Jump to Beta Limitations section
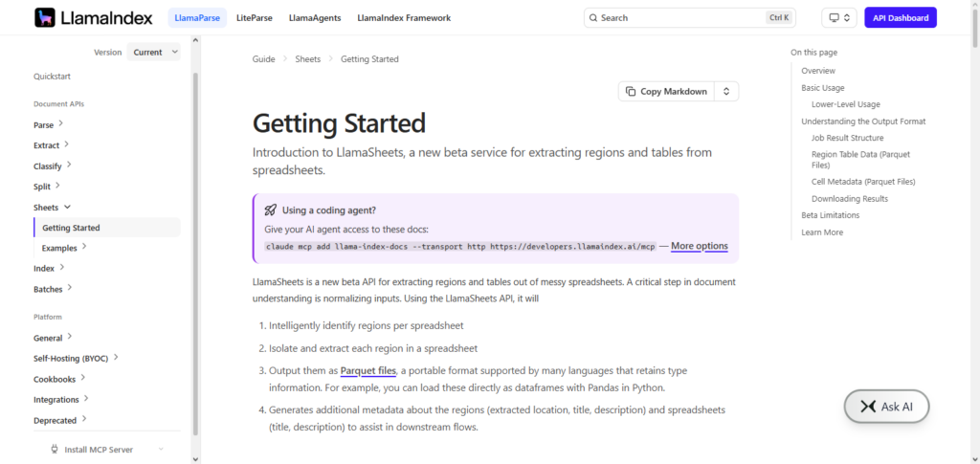This screenshot has height=464, width=980. 830,215
